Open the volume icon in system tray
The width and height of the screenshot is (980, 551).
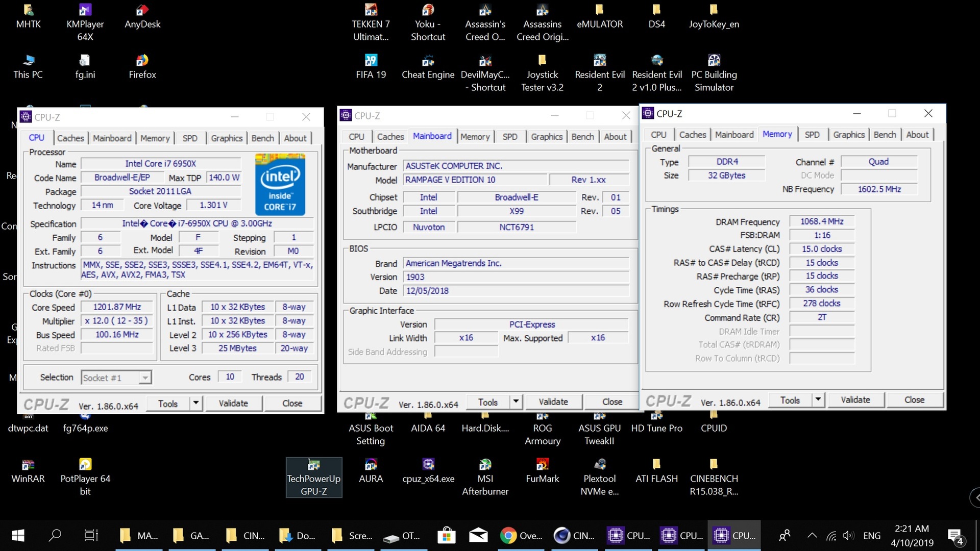[x=848, y=536]
